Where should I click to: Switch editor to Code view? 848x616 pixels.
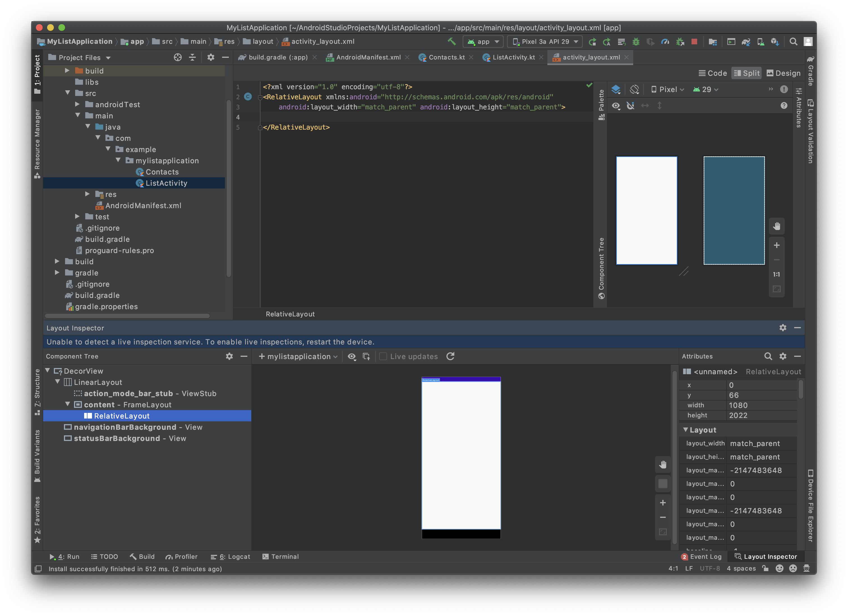[x=713, y=73]
